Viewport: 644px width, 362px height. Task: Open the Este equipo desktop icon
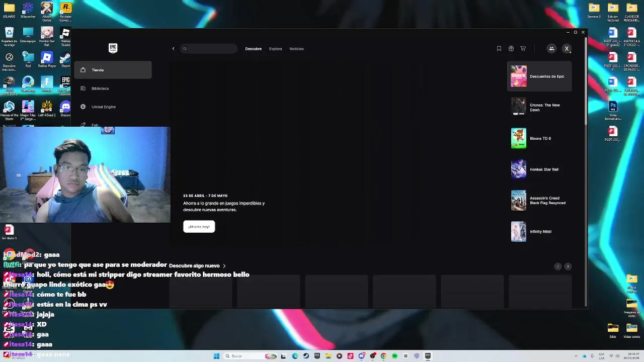coord(28,35)
